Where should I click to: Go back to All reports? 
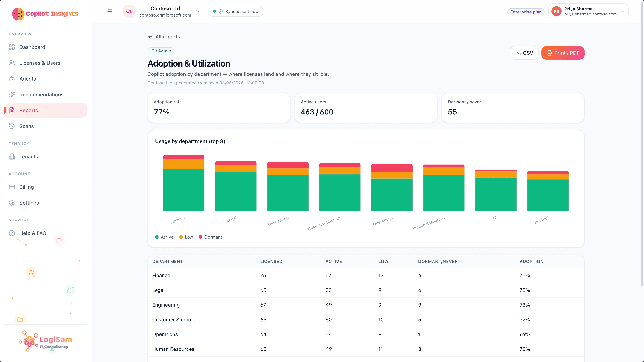tap(164, 37)
